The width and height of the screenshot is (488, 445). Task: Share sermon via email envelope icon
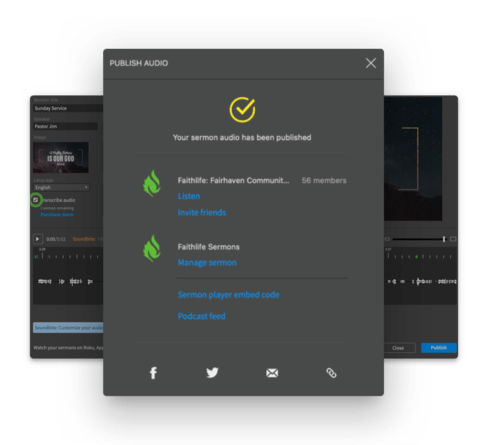272,373
